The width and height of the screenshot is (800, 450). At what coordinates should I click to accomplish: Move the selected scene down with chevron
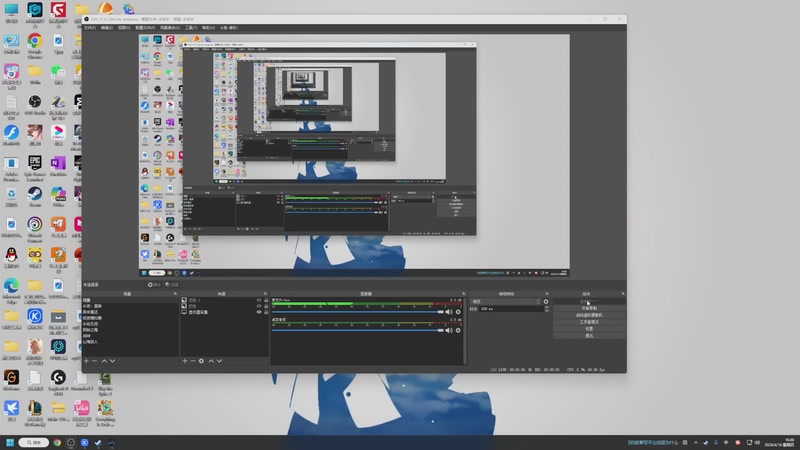pos(112,361)
